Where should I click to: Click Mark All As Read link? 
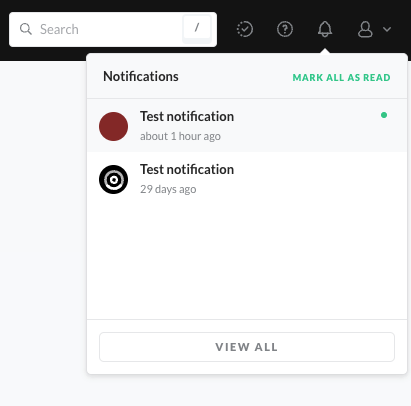[341, 78]
